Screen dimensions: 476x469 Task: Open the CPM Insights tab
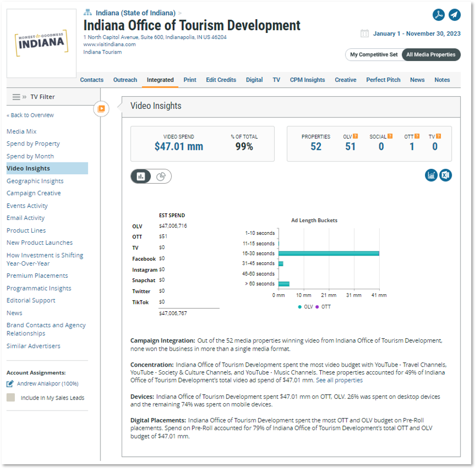click(307, 80)
